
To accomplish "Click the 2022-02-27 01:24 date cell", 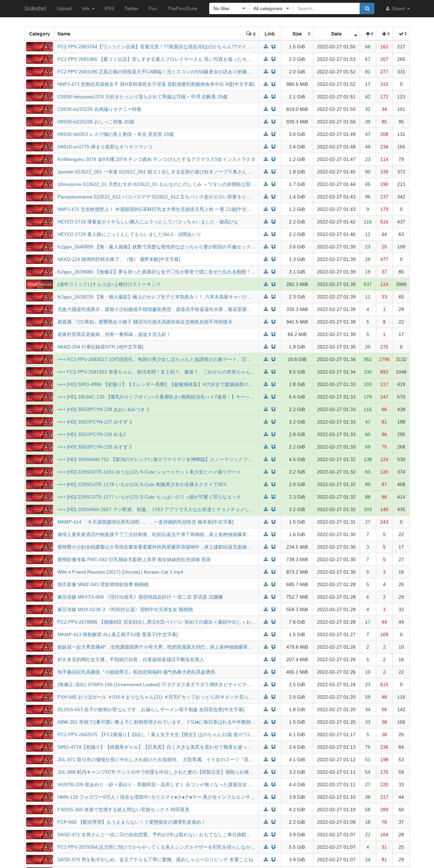I will (336, 684).
